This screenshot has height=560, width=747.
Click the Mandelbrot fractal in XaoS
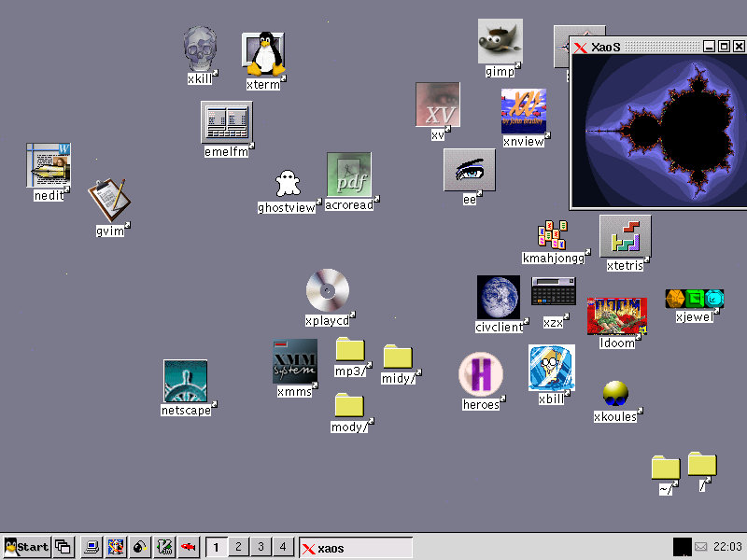[x=659, y=131]
